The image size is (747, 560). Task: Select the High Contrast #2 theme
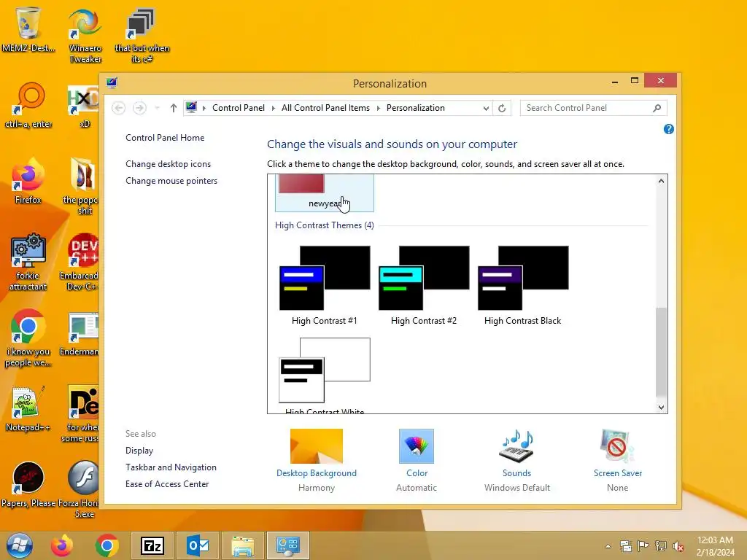pyautogui.click(x=424, y=286)
